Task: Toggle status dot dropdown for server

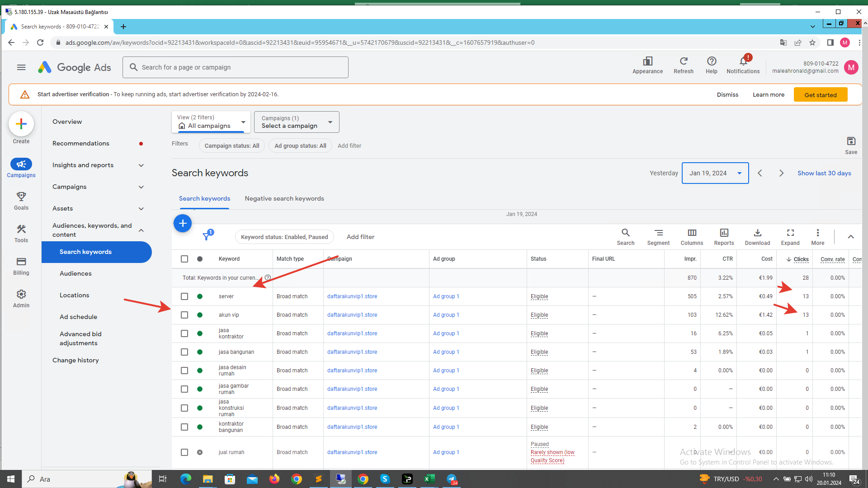Action: coord(200,296)
